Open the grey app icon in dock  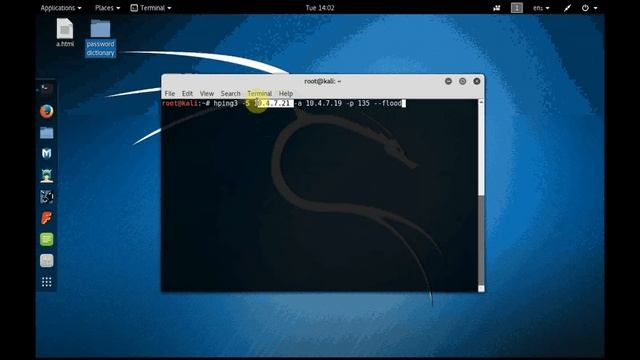(47, 260)
